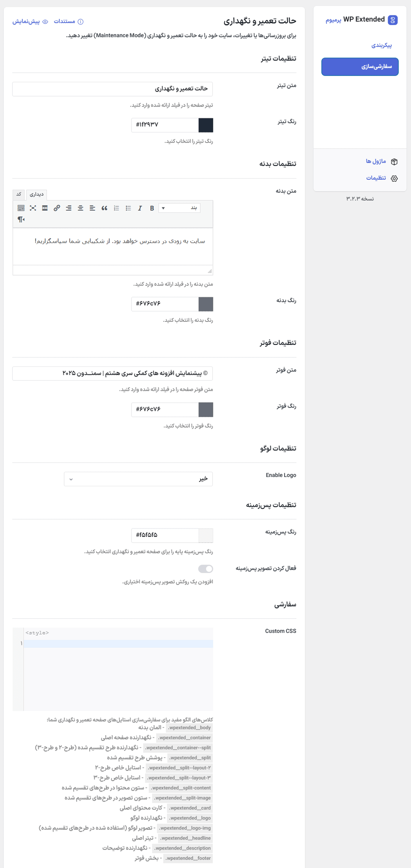Toggle fullscreen mode for the editor
Viewport: 411px width, 868px height.
[x=33, y=208]
